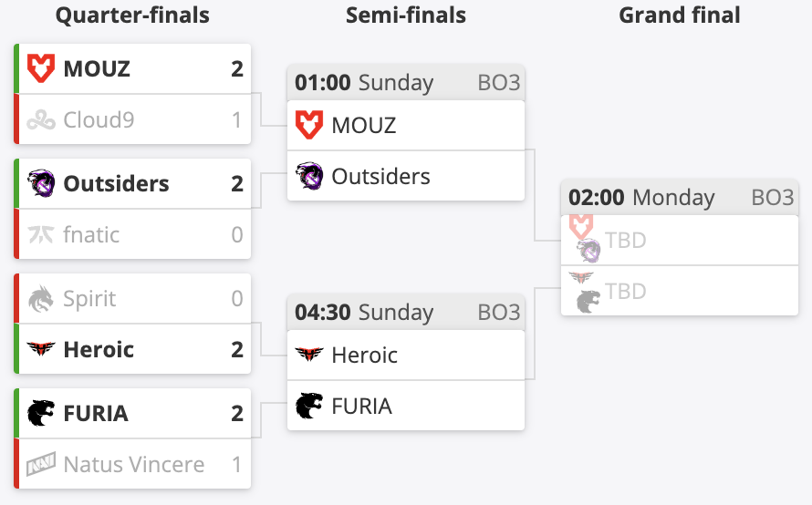This screenshot has height=505, width=812.
Task: Open Outsiders team in semi-finals
Action: click(406, 176)
